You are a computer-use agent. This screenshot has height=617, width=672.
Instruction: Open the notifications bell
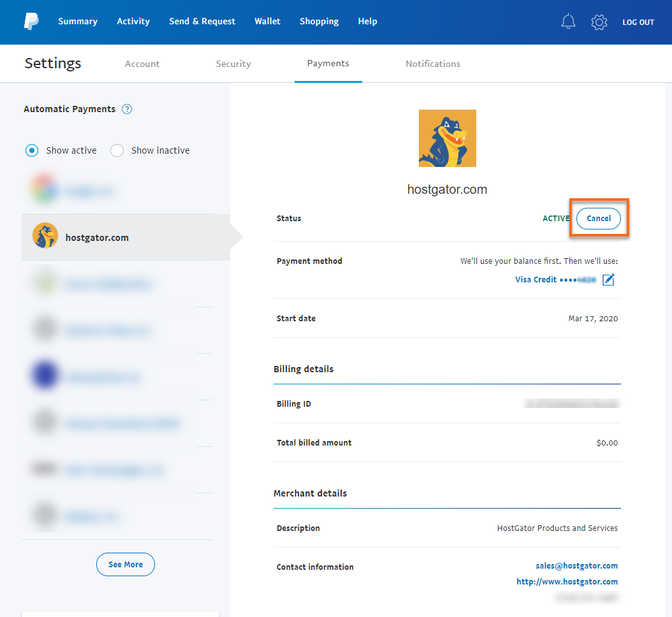pyautogui.click(x=568, y=22)
